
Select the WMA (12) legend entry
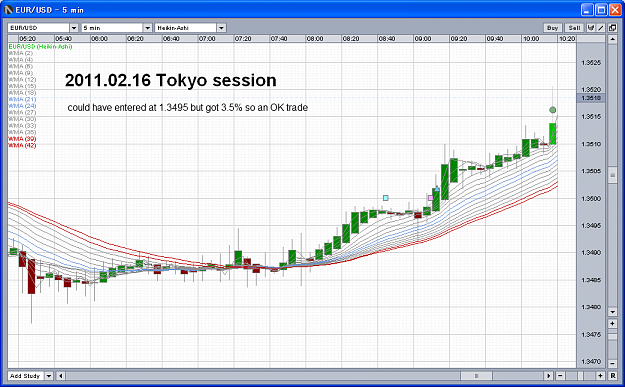point(22,79)
